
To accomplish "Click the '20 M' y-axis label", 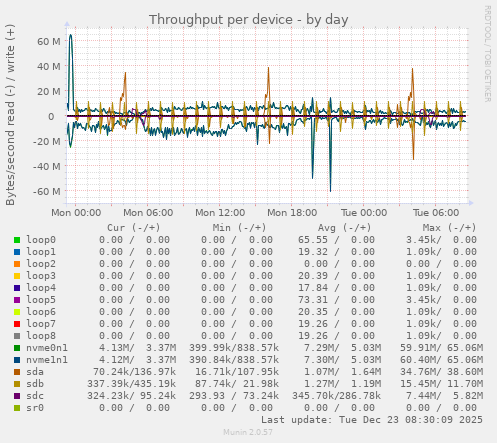I will (49, 91).
